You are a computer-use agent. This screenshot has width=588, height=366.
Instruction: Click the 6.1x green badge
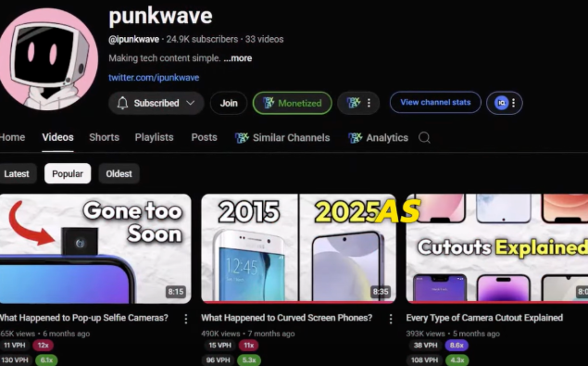click(46, 360)
